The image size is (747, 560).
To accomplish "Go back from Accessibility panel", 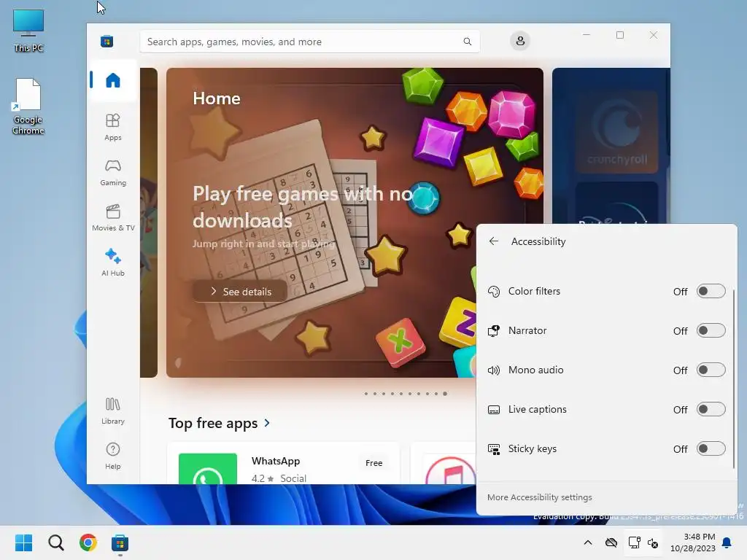I will point(494,241).
